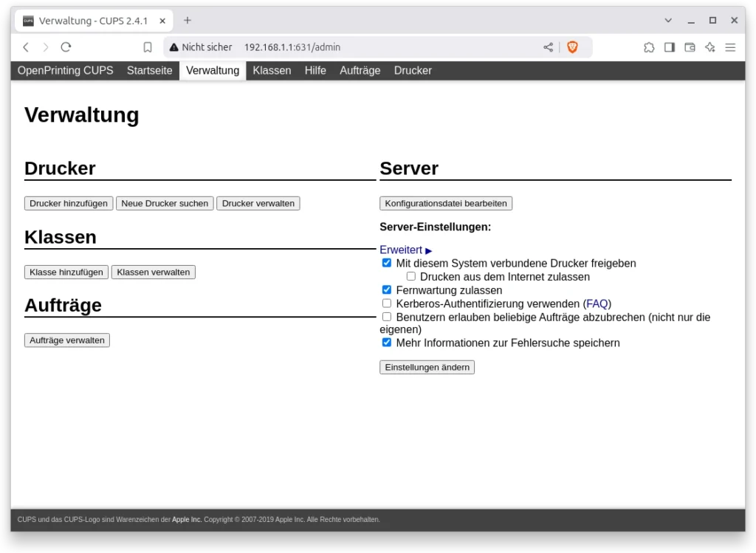756x553 pixels.
Task: Open the browser hamburger menu
Action: point(730,47)
